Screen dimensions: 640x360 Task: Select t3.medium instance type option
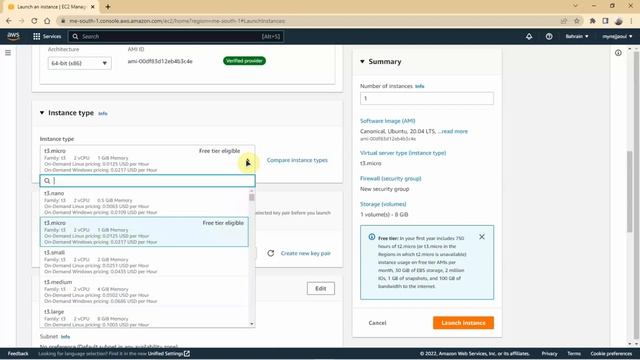click(144, 291)
